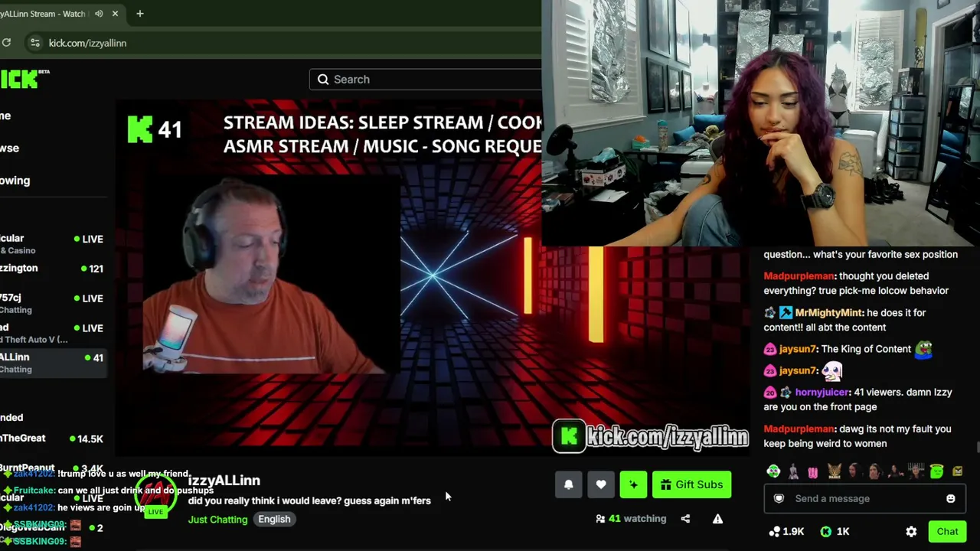Click the search magnifier icon
This screenshot has height=551, width=980.
pyautogui.click(x=323, y=80)
